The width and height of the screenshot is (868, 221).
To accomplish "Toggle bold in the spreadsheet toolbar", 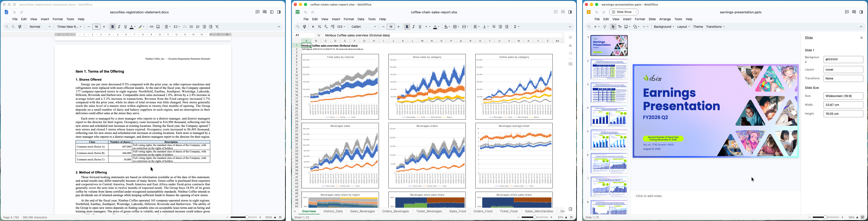I will click(x=407, y=27).
